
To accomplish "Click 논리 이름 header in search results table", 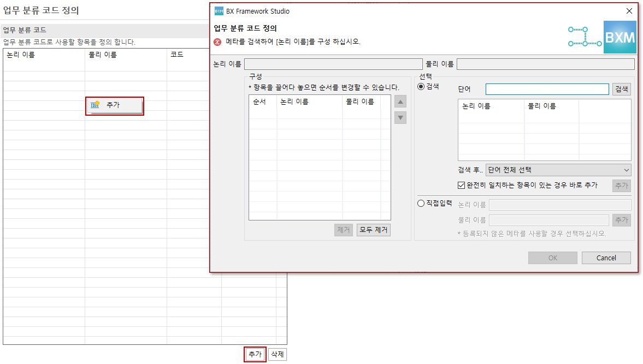I will 476,106.
